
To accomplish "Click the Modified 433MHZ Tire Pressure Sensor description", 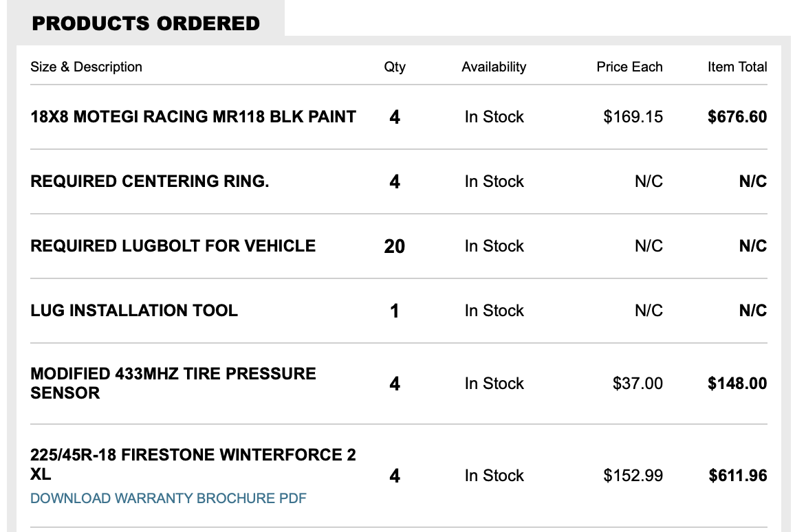I will tap(173, 383).
